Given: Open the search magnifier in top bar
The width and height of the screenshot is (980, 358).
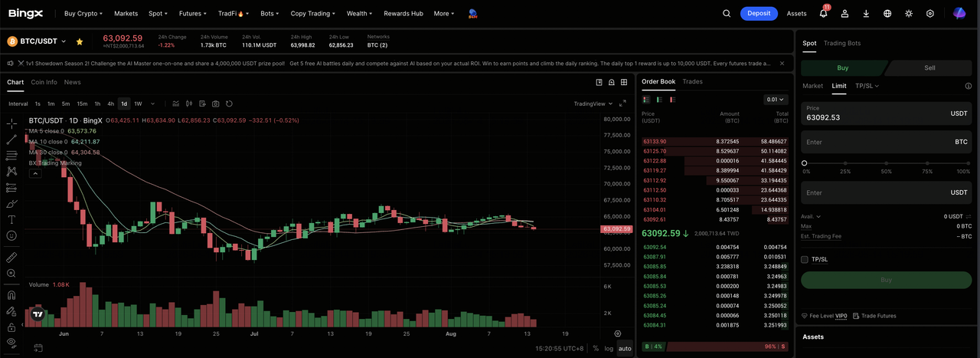Looking at the screenshot, I should [727, 13].
